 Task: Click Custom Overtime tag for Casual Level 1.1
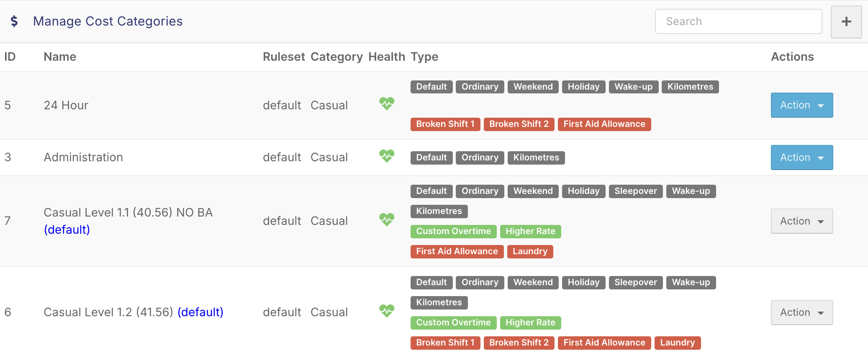click(453, 231)
